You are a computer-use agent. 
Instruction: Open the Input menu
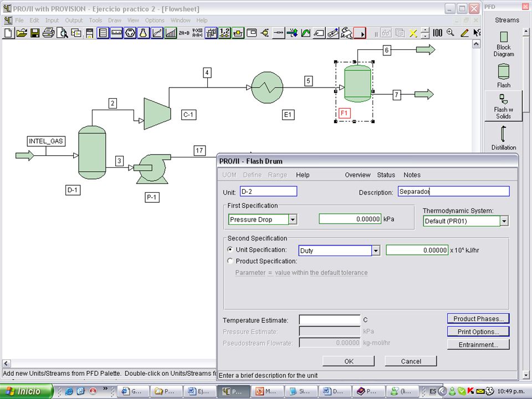click(x=52, y=21)
